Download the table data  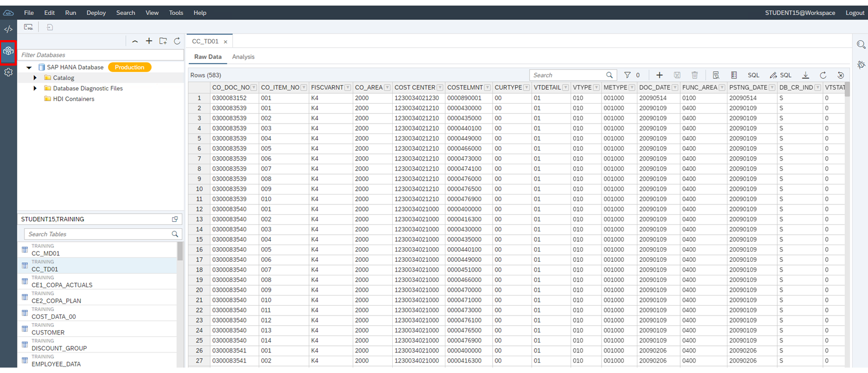[806, 75]
